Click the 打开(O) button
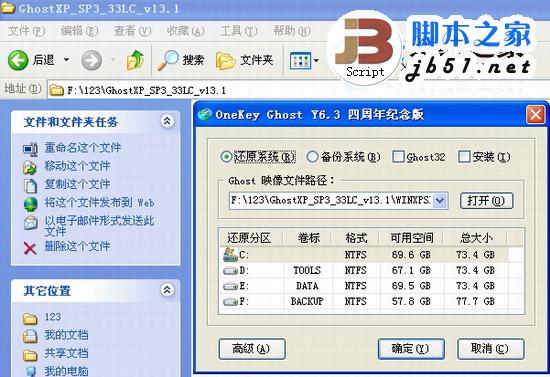The image size is (550, 377). 487,201
